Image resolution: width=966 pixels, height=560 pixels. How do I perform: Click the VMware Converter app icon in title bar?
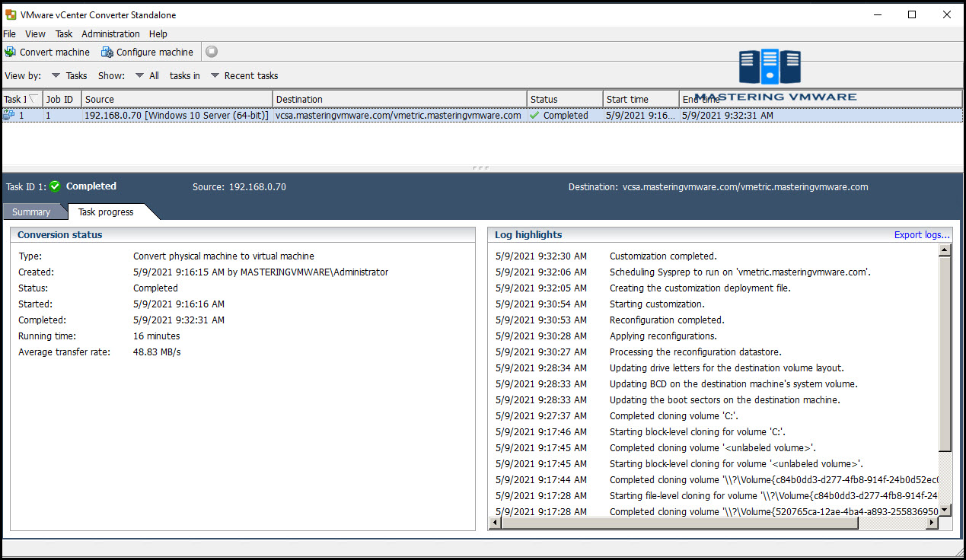click(x=11, y=14)
